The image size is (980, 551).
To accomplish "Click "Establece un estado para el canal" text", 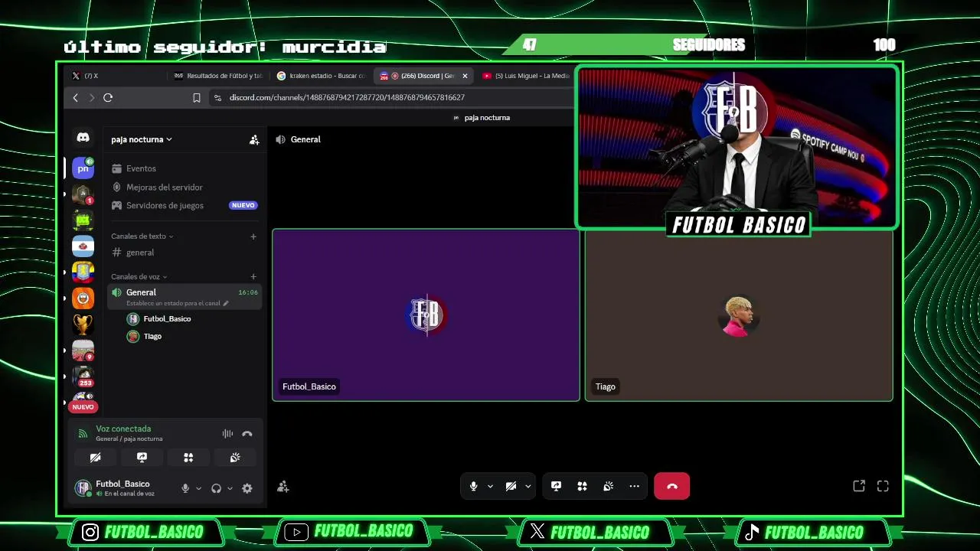I will point(173,304).
